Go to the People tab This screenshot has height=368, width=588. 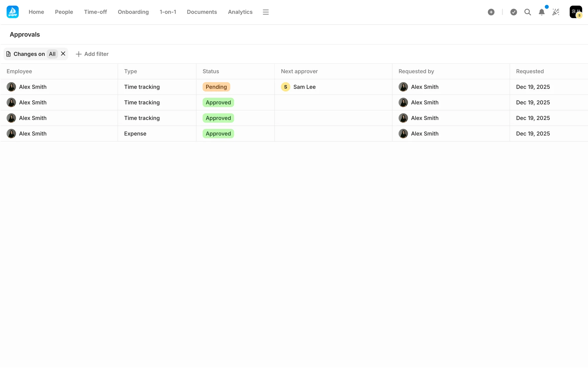[64, 12]
